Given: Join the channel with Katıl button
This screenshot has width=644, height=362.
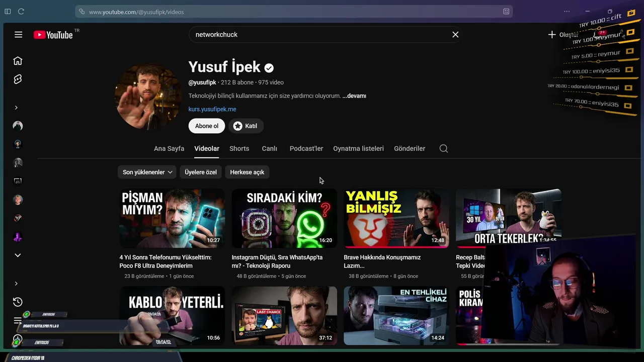Looking at the screenshot, I should tap(246, 126).
